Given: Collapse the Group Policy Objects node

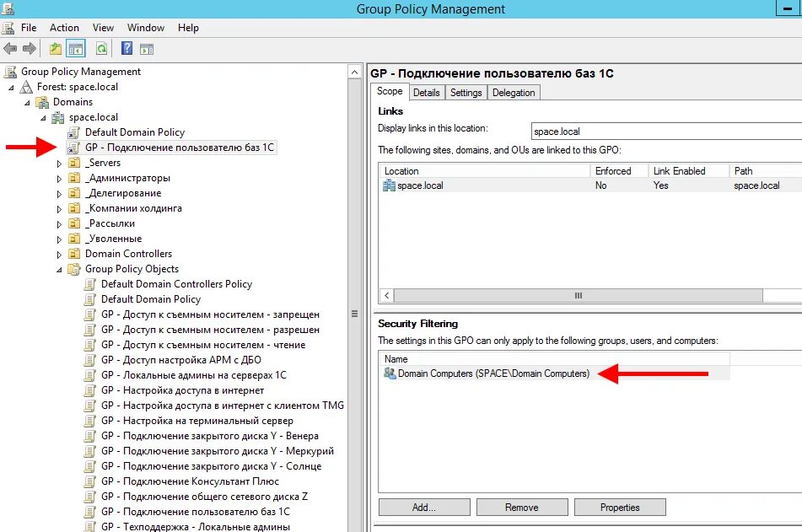Looking at the screenshot, I should [x=59, y=270].
